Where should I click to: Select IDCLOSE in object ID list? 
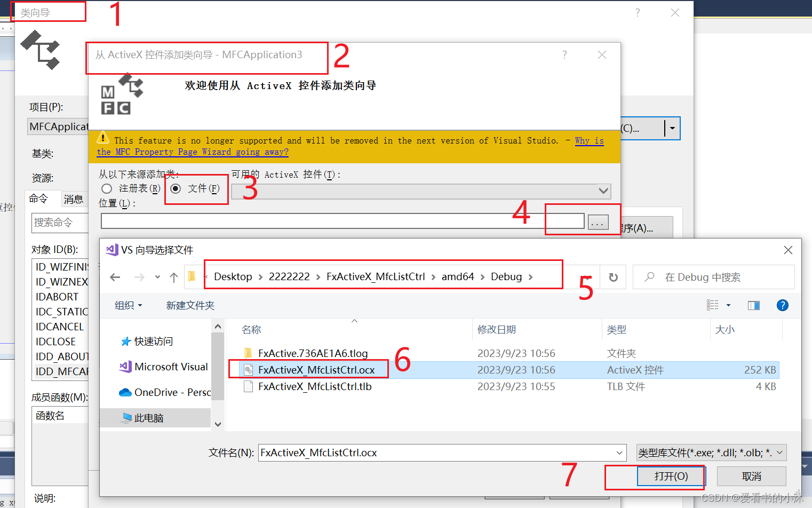click(x=55, y=342)
